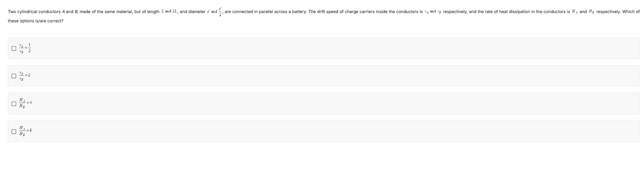Click empty area of first answer option row
Image resolution: width=644 pixels, height=169 pixels.
tap(324, 48)
